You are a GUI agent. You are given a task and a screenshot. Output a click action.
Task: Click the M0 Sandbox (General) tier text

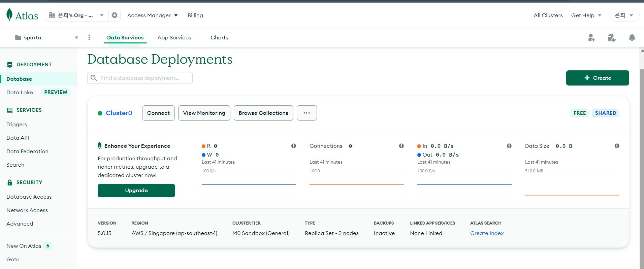[x=261, y=233]
